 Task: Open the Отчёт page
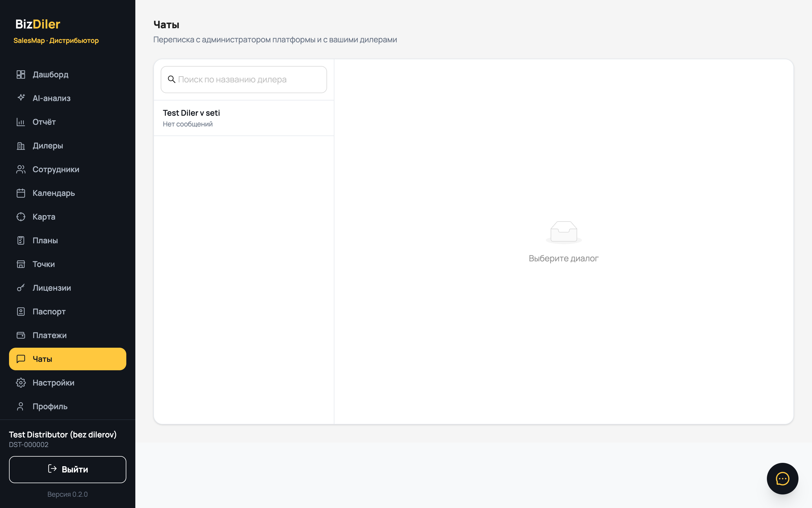pos(67,122)
